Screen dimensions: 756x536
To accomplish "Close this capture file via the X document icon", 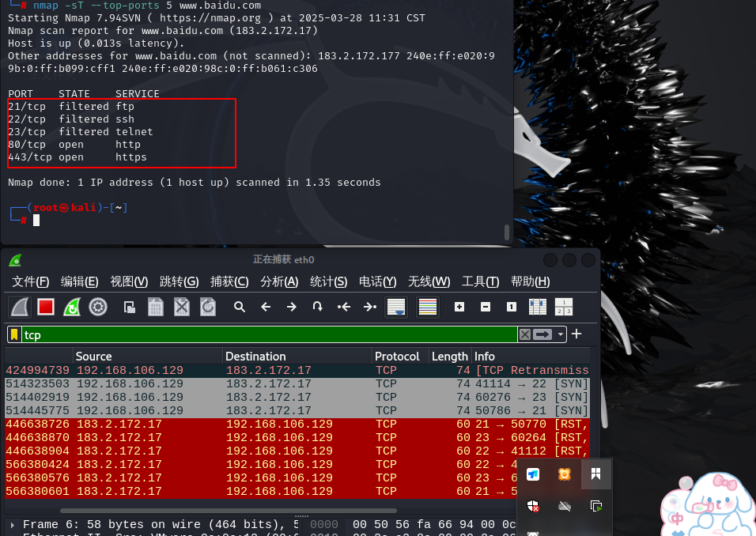I will (181, 307).
